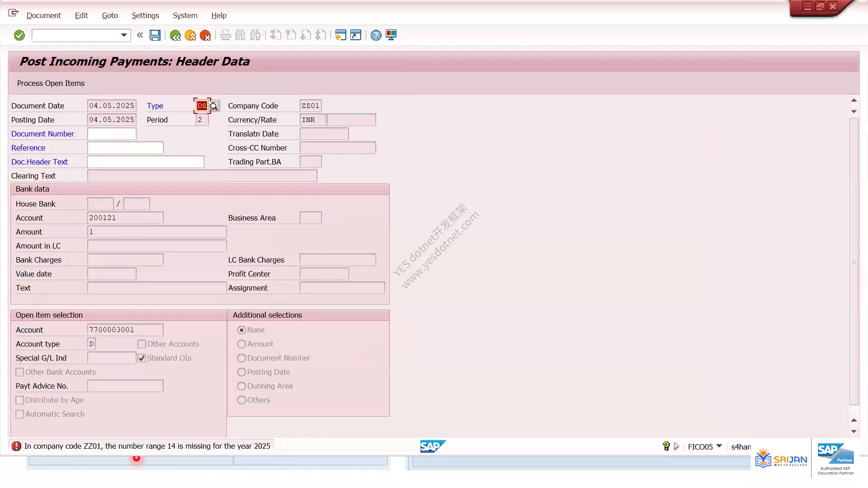Open search help for Type field
868x488 pixels.
tap(214, 106)
